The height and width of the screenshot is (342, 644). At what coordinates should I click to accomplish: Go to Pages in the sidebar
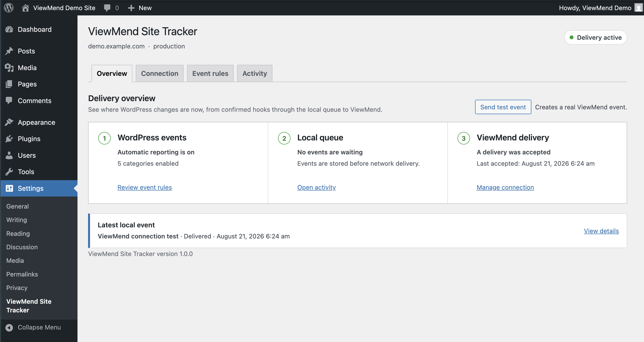click(27, 84)
